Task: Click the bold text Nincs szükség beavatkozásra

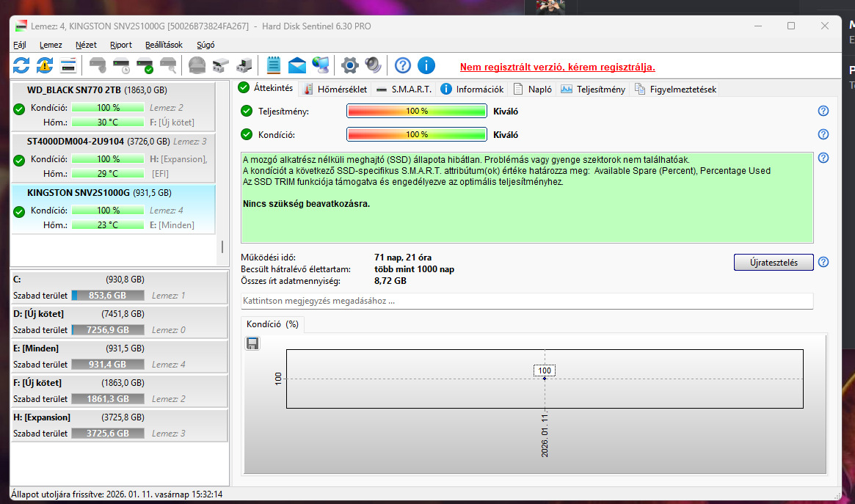Action: [x=306, y=204]
